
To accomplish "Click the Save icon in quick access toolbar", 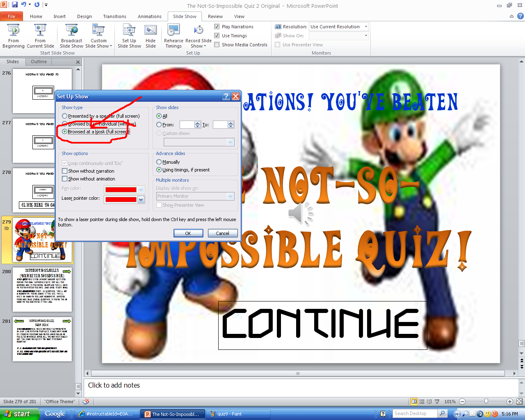I will click(x=15, y=5).
